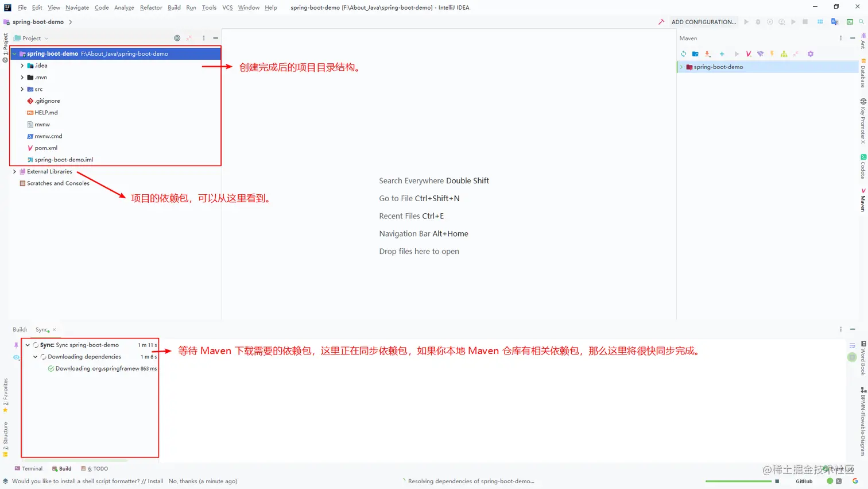The image size is (868, 489).
Task: Collapse Downloading dependencies node
Action: [35, 357]
